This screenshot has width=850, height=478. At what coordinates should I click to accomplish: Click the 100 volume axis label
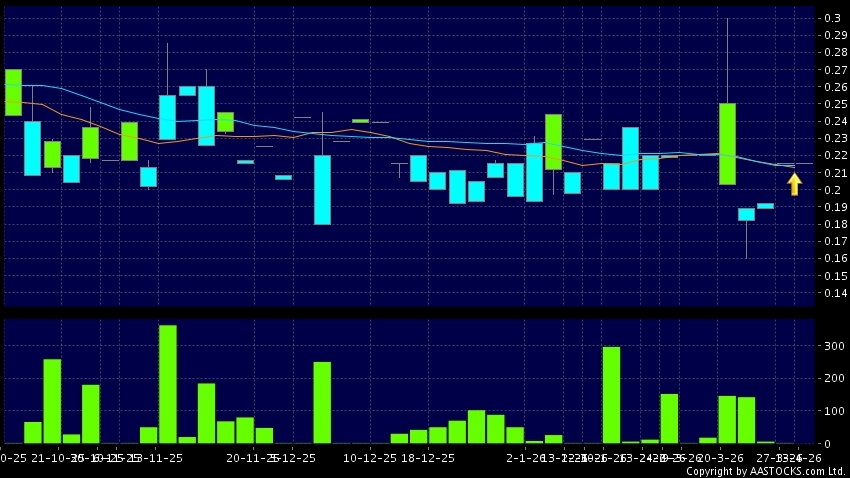point(833,411)
